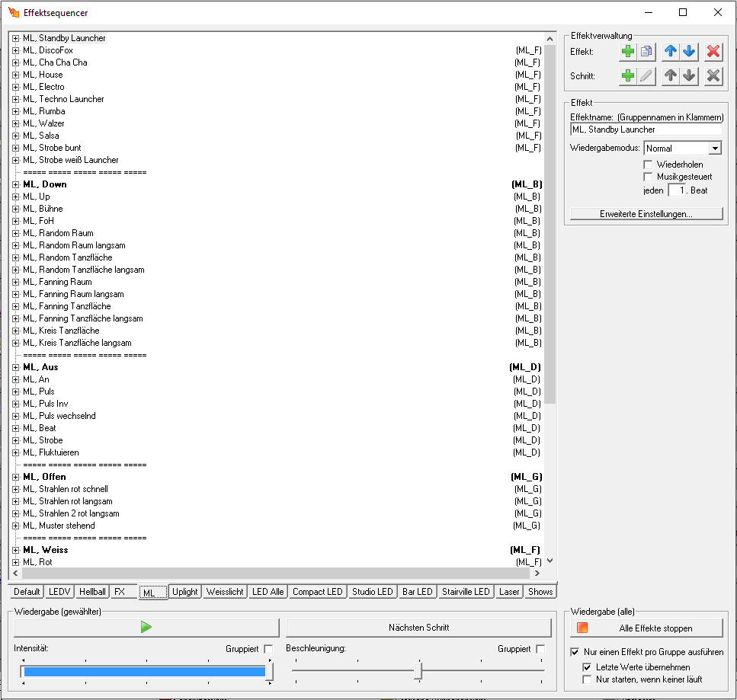Expand the ML, DiscoFox tree entry
Image resolution: width=737 pixels, height=700 pixels.
pyautogui.click(x=16, y=50)
